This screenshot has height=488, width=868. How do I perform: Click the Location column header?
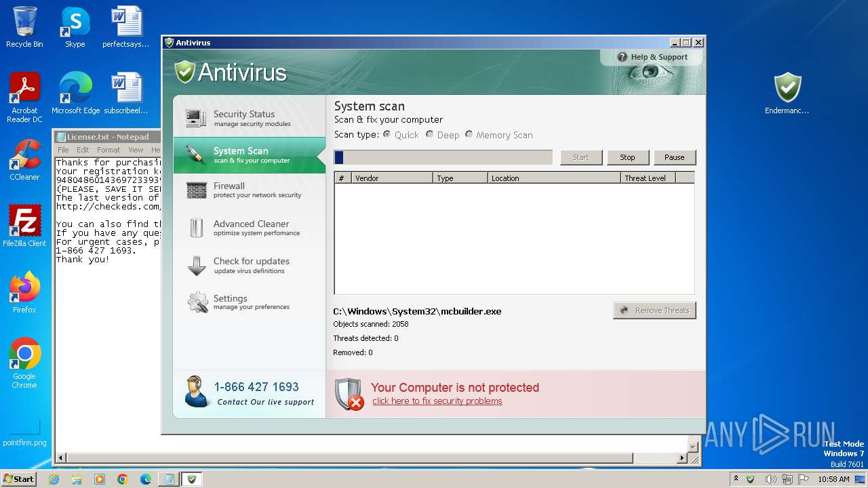(x=554, y=178)
